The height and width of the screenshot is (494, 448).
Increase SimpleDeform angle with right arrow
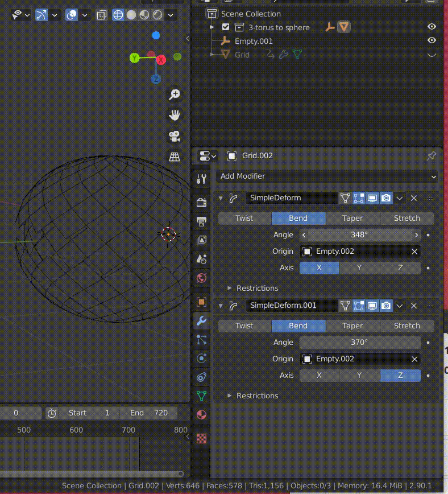[x=417, y=235]
